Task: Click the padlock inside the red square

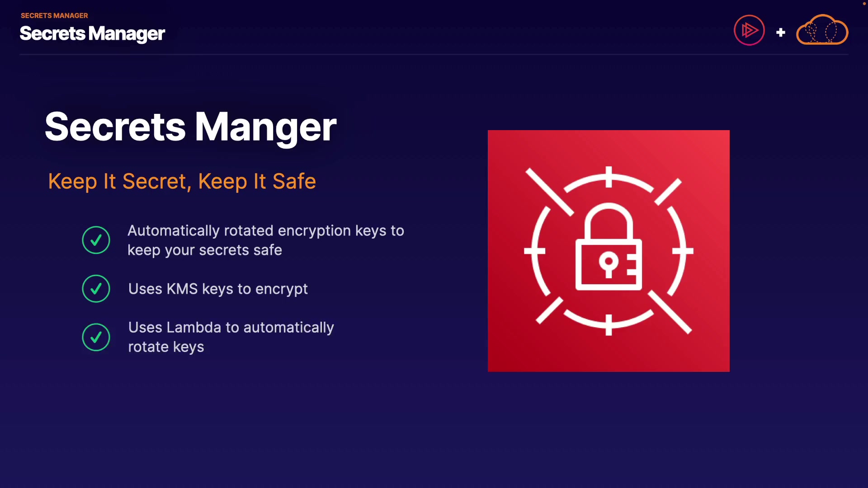Action: 609,247
